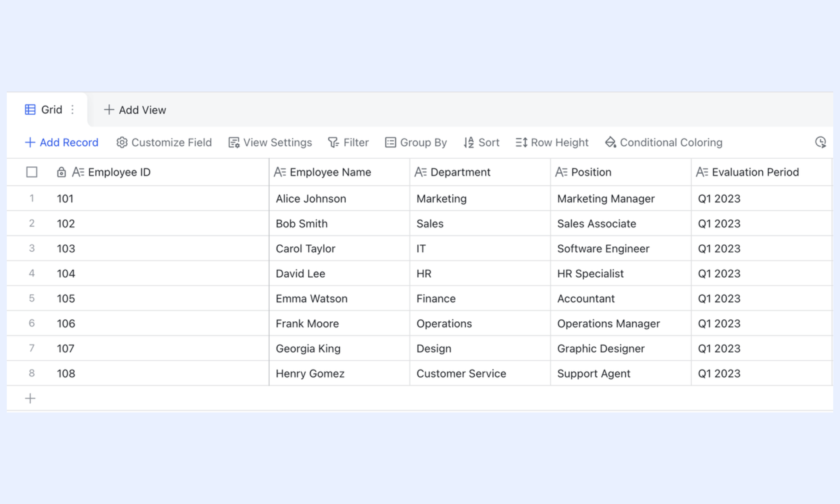
Task: Click the Filter funnel icon
Action: point(333,142)
